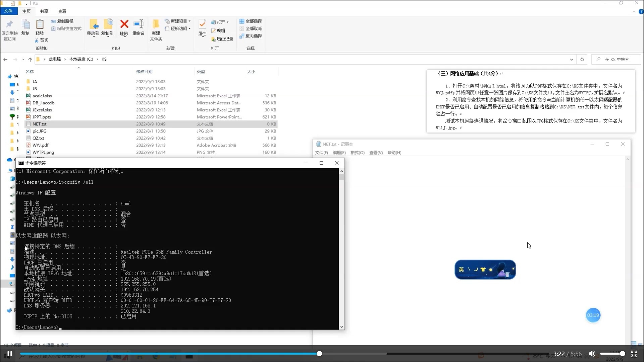Sort by Type column header
644x362 pixels.
pyautogui.click(x=220, y=71)
